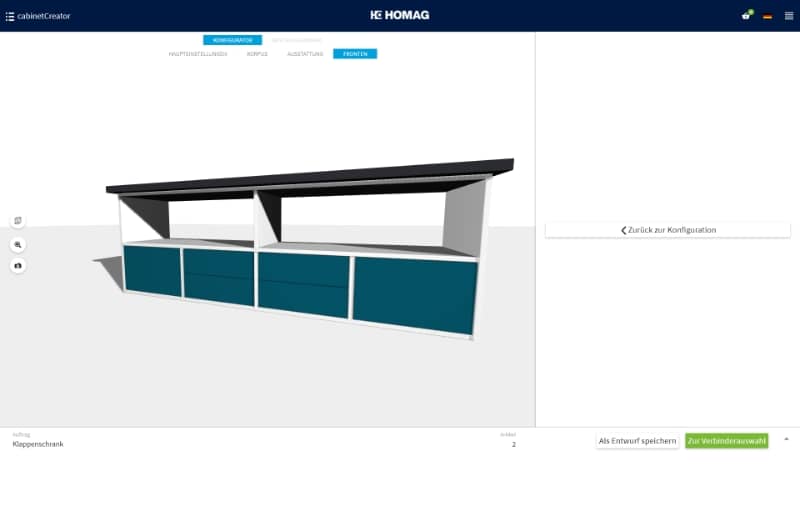Click Zurück zur Konfiguration button
Viewport: 800px width, 520px height.
[x=668, y=230]
